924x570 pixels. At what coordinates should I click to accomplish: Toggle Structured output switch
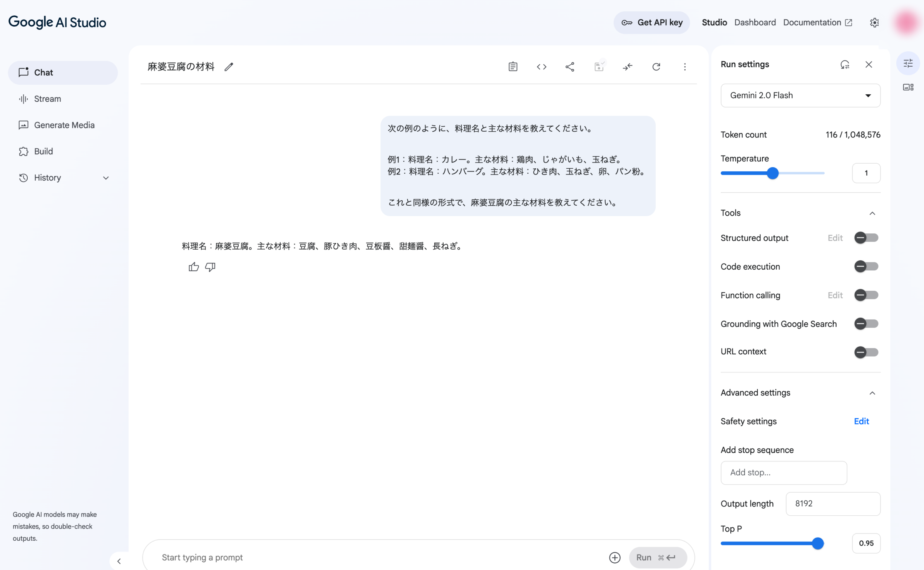(866, 238)
